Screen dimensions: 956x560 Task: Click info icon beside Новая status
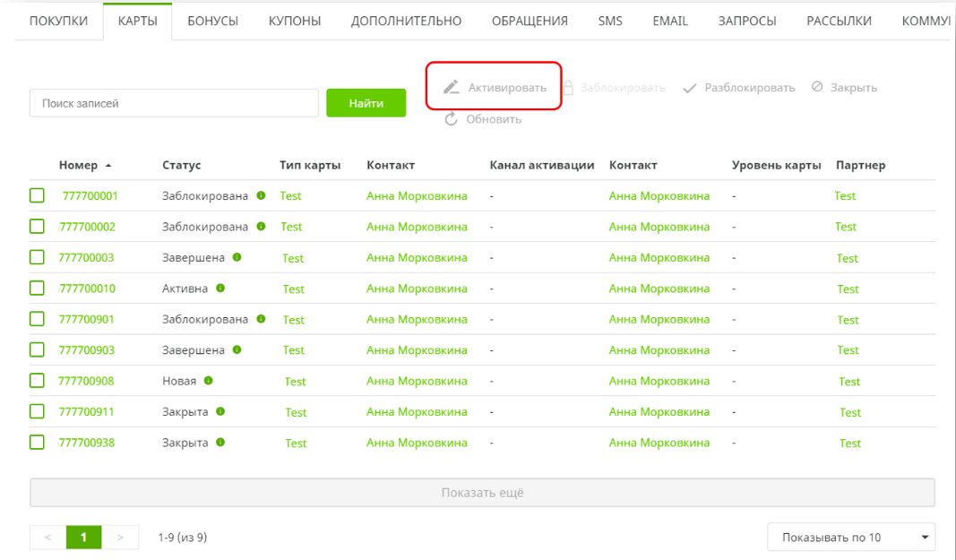point(209,381)
